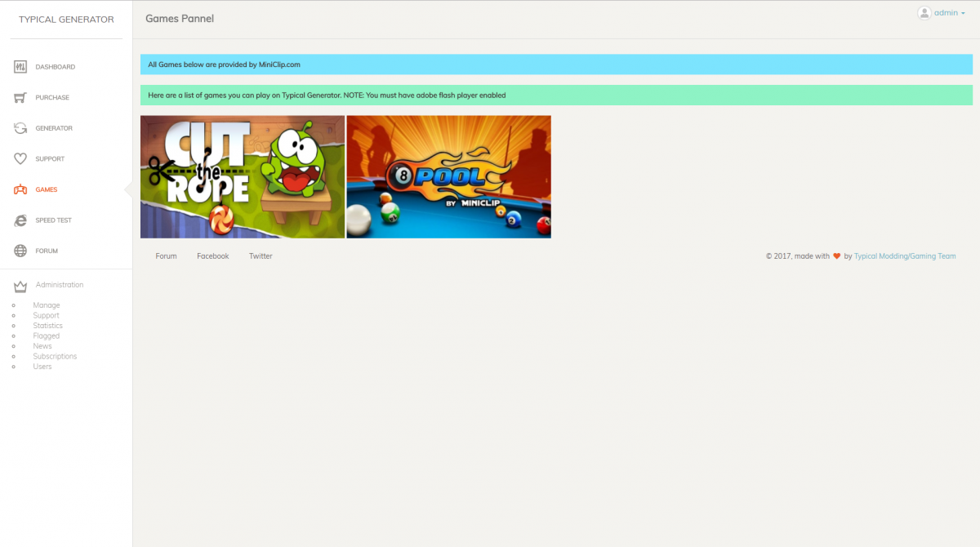Open the Cut the Rope game
The height and width of the screenshot is (547, 980).
(243, 176)
